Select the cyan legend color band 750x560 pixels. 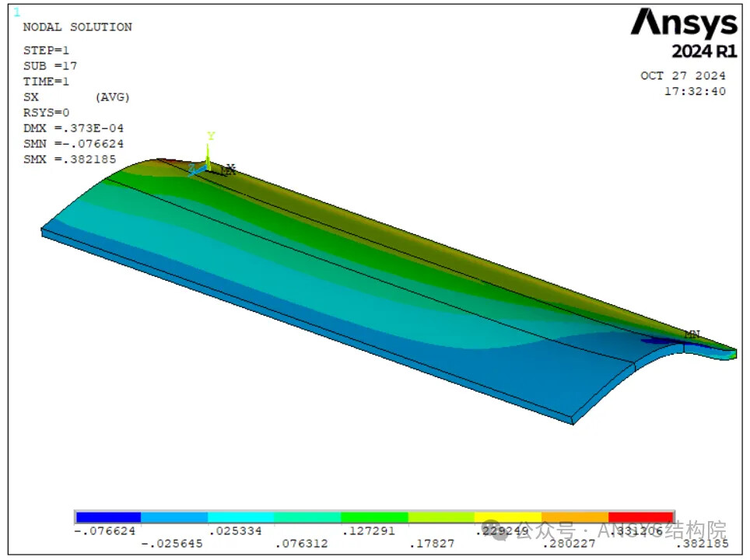[241, 517]
